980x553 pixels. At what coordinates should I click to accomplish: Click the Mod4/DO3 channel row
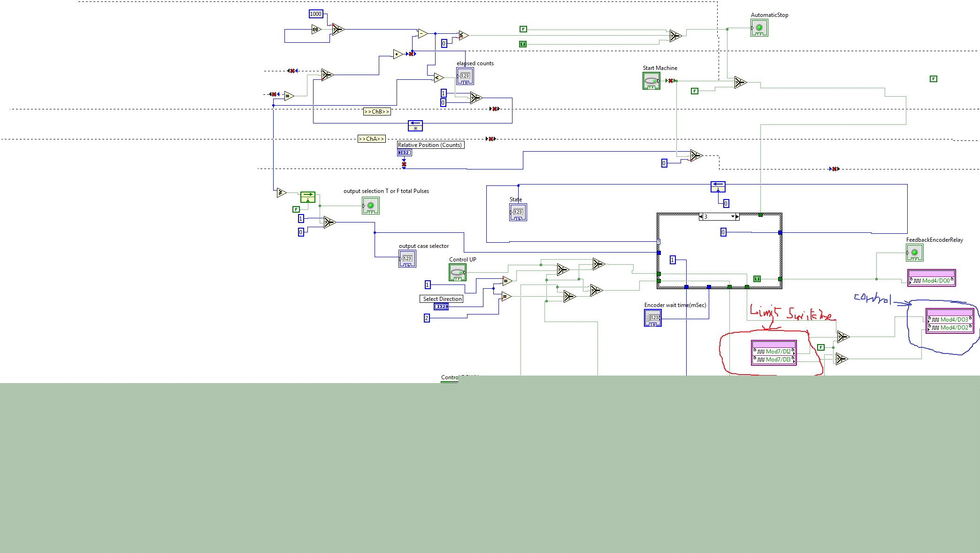point(950,320)
